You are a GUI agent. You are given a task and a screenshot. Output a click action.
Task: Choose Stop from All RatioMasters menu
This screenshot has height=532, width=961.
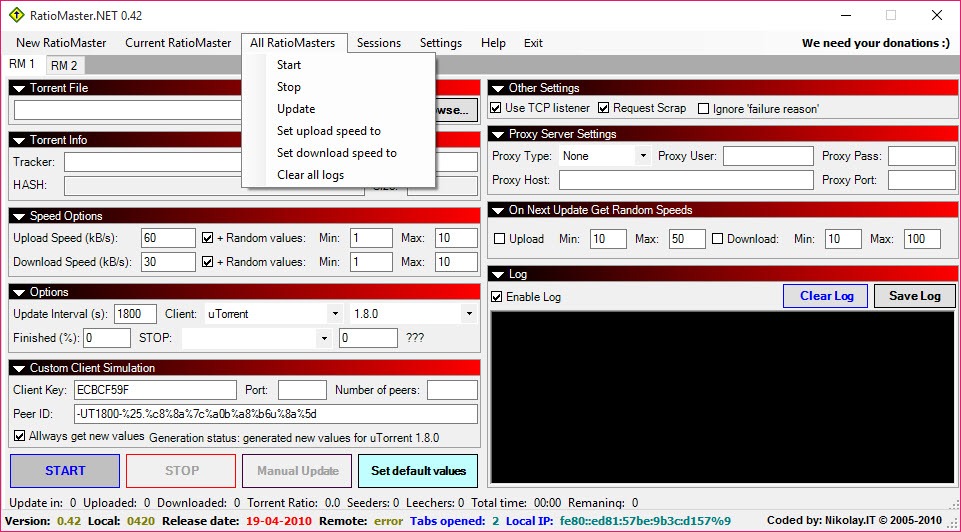pyautogui.click(x=338, y=87)
